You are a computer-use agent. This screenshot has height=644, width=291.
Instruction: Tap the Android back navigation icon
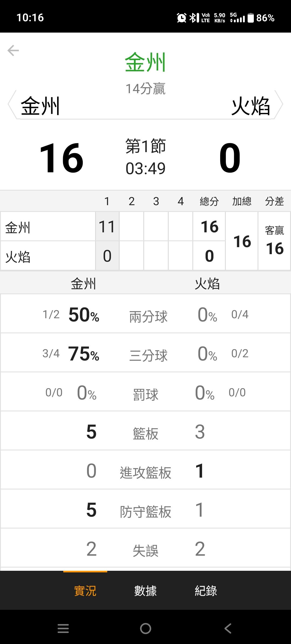click(x=228, y=628)
